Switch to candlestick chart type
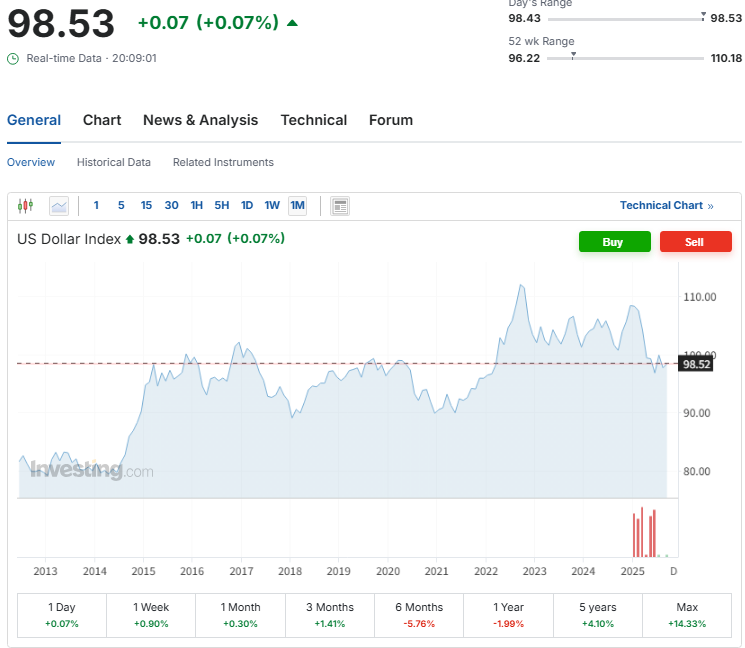745x648 pixels. (x=26, y=206)
